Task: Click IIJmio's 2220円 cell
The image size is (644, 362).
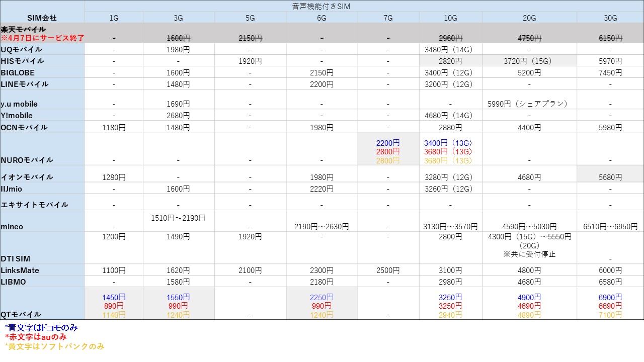Action: point(321,189)
